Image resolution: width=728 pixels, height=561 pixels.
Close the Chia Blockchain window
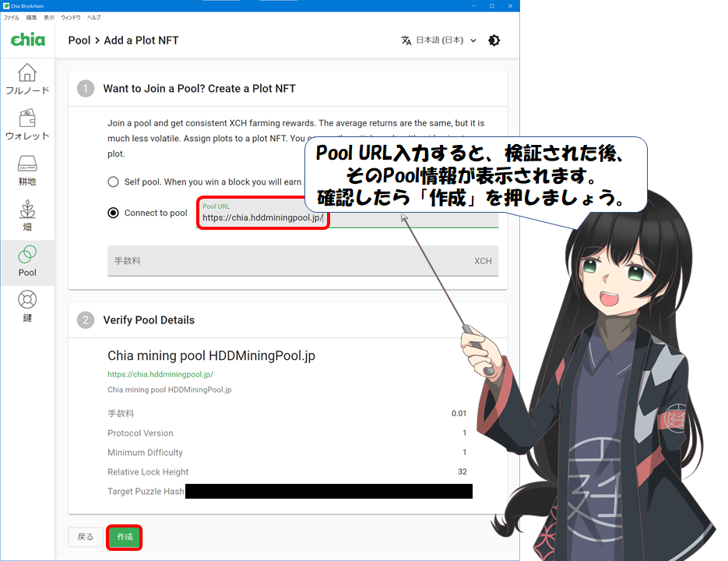[510, 6]
